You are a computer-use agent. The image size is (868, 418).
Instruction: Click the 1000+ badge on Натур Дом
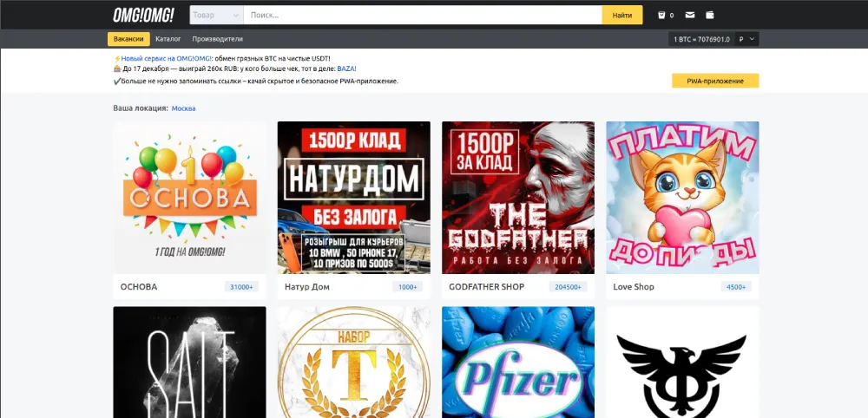(406, 287)
